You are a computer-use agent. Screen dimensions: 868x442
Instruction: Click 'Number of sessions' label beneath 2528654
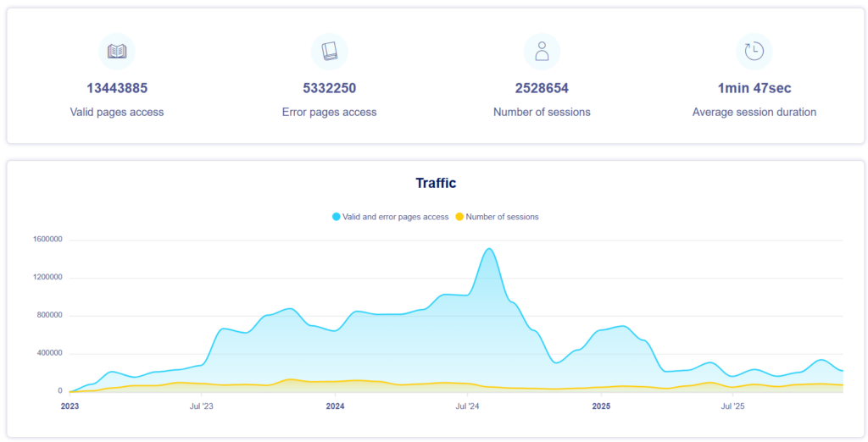click(542, 112)
